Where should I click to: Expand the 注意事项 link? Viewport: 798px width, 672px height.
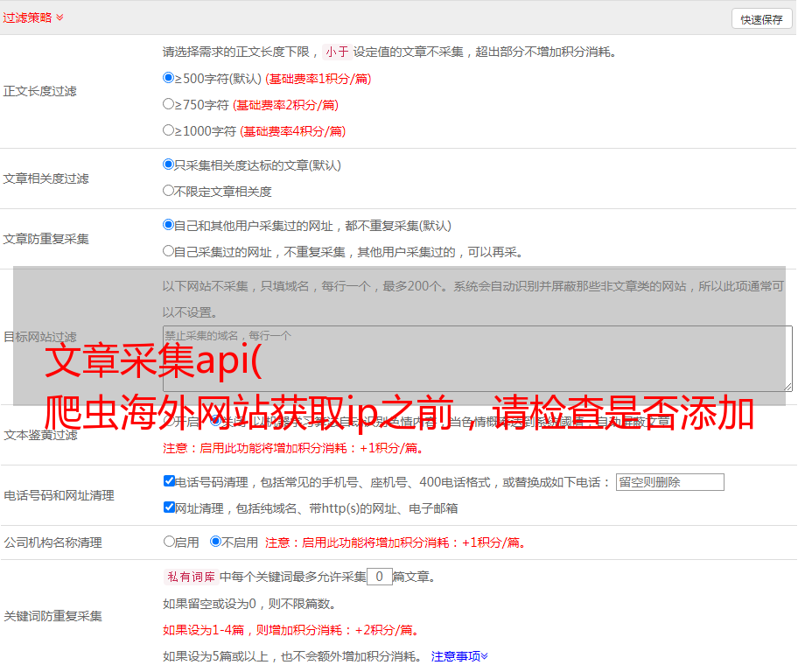pyautogui.click(x=459, y=655)
